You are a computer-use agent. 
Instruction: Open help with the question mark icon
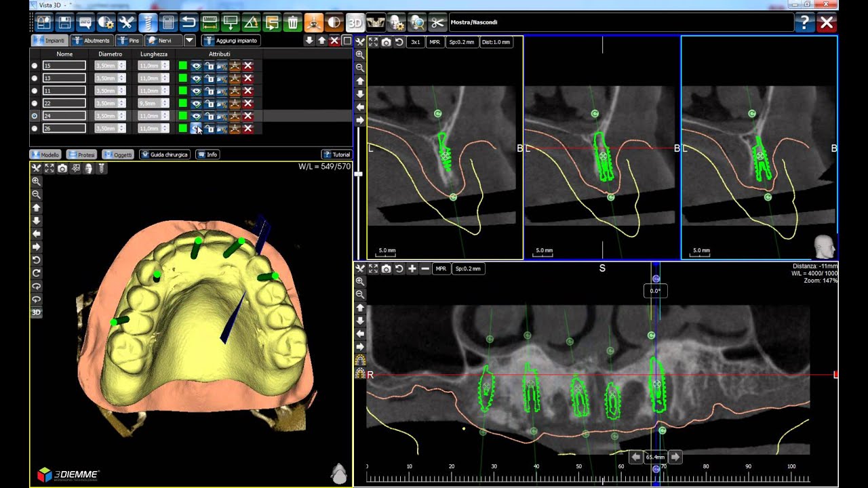pos(804,22)
